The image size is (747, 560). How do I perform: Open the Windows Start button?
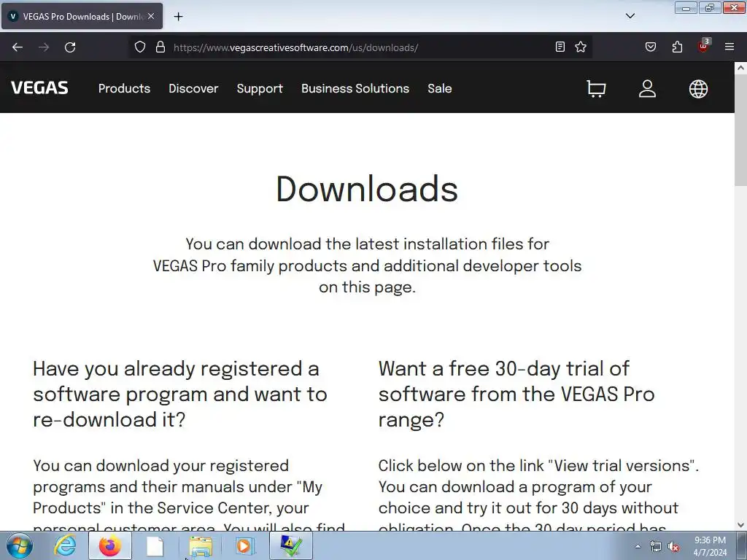click(x=20, y=545)
